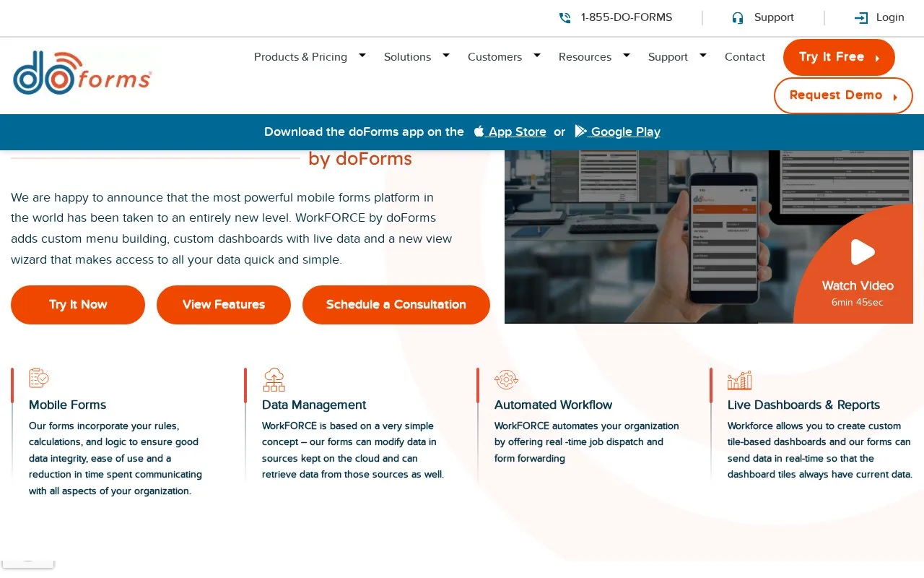Click Schedule a Consultation button

396,305
